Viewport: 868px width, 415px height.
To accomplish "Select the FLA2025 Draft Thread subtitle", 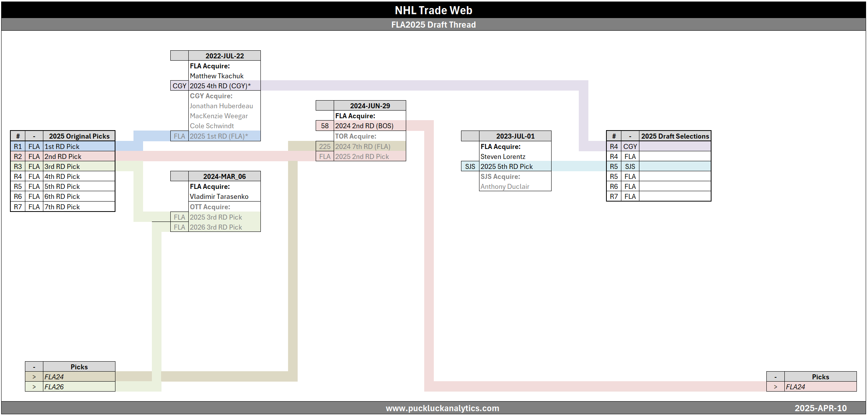I will [x=433, y=25].
